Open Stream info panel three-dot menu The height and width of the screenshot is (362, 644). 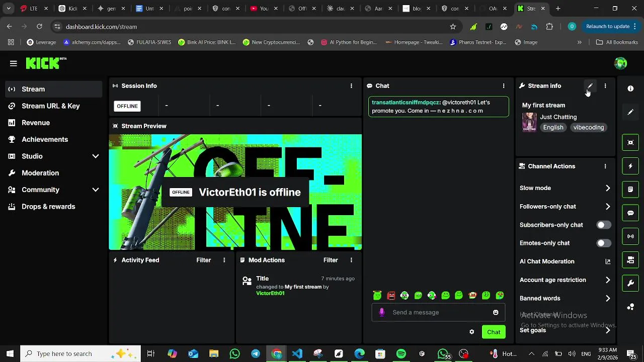[605, 86]
